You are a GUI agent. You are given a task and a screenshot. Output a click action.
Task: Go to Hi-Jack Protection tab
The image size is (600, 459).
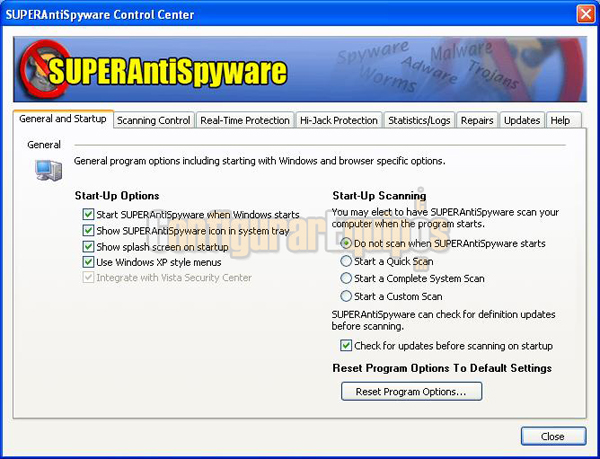coord(339,120)
